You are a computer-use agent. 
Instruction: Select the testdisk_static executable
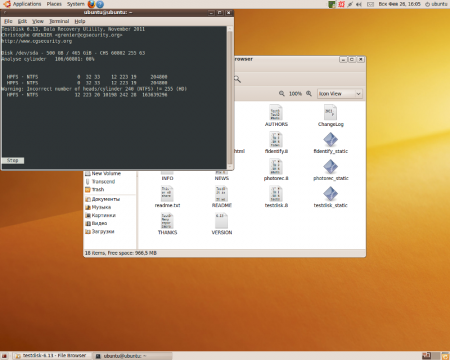coord(330,197)
